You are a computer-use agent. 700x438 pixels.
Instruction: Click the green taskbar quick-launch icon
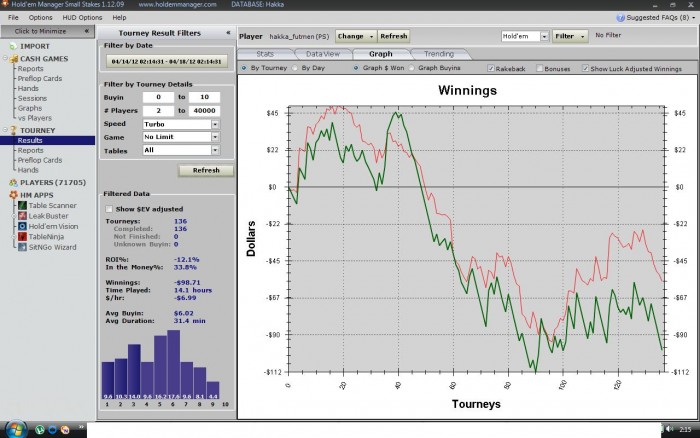point(40,430)
